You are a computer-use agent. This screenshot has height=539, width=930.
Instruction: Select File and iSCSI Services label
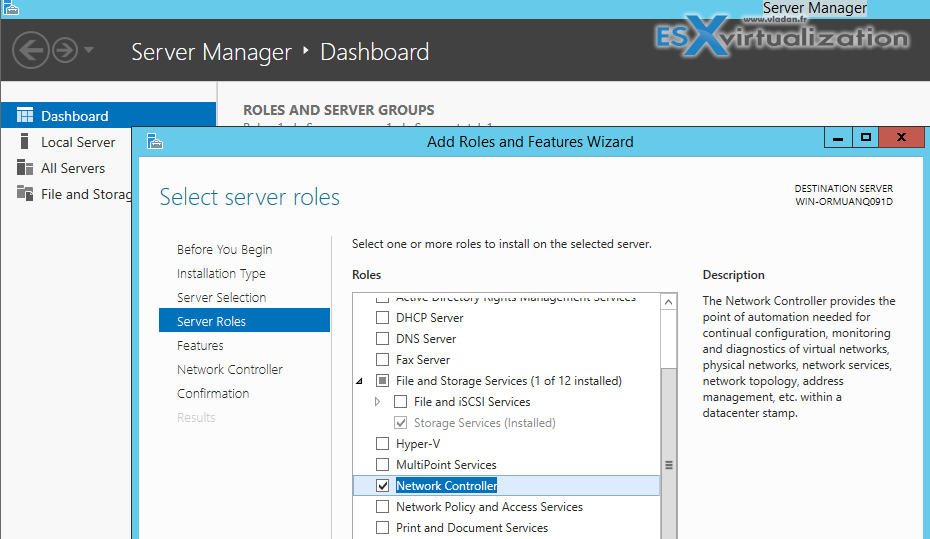(x=472, y=402)
